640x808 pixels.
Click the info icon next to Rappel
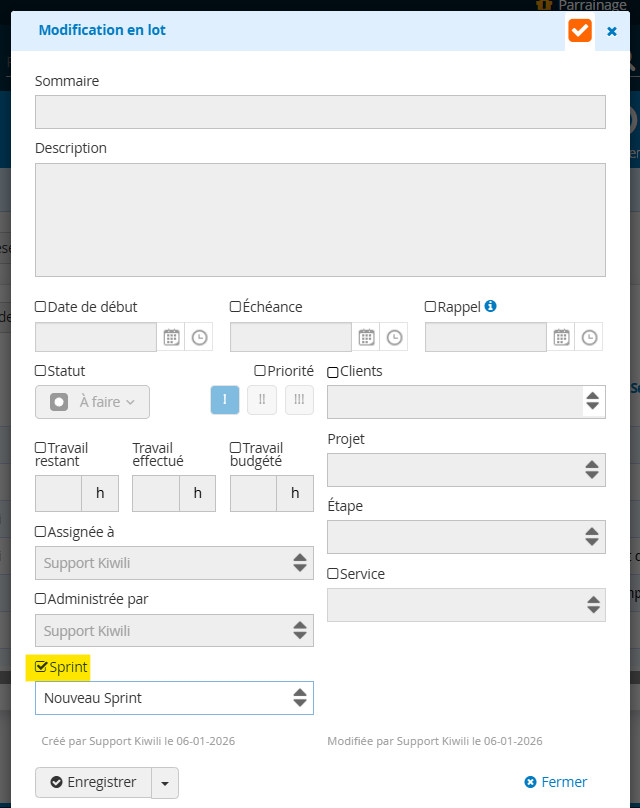click(491, 307)
